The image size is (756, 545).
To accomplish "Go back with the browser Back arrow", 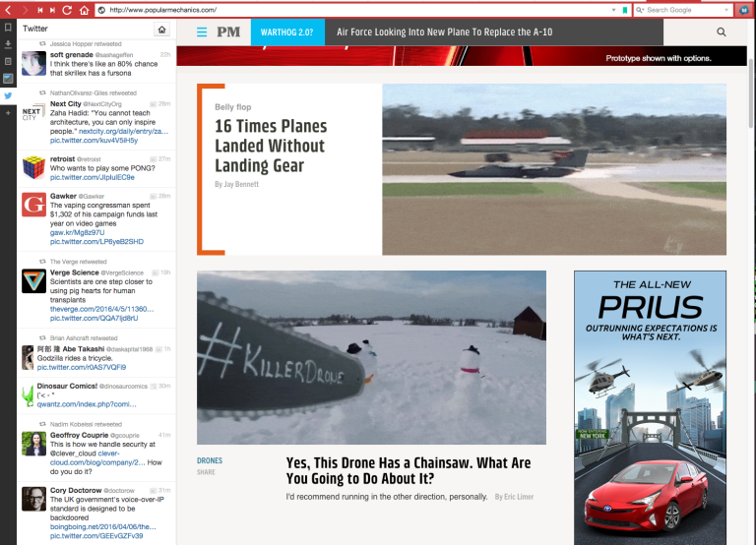I will tap(8, 10).
